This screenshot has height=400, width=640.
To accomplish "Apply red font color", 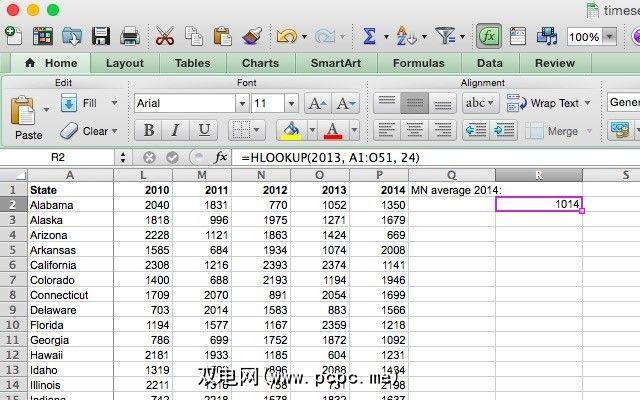I will [x=333, y=131].
